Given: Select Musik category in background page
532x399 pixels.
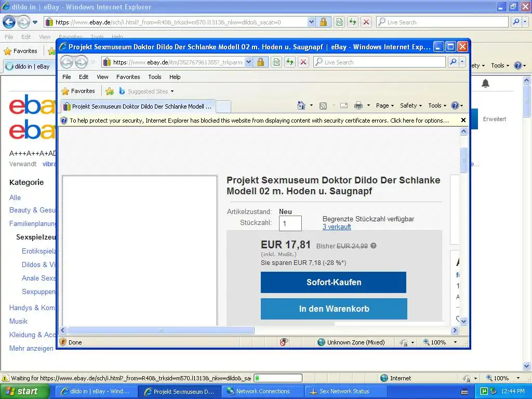Looking at the screenshot, I should click(x=18, y=321).
